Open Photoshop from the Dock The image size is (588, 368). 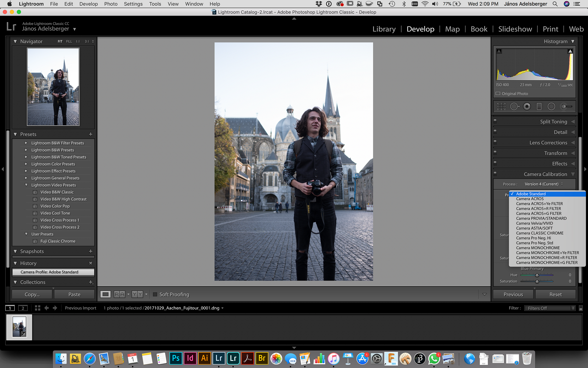click(x=176, y=359)
